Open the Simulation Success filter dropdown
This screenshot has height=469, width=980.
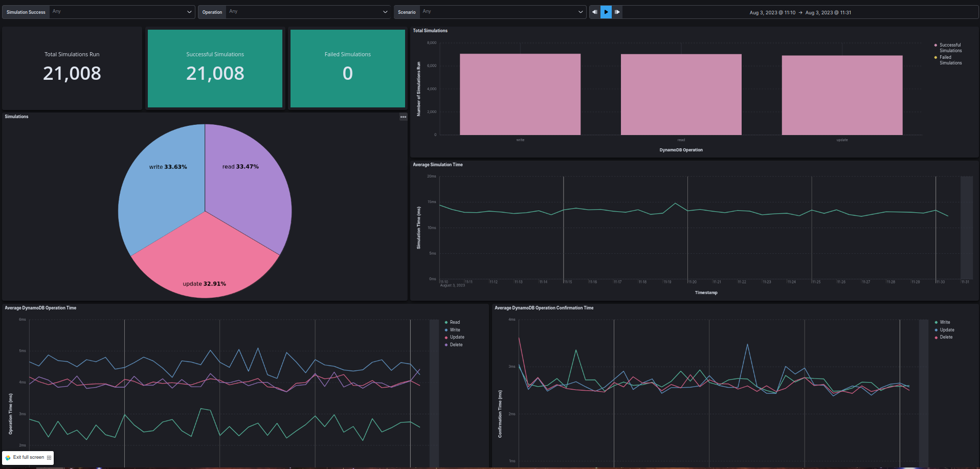click(x=121, y=12)
